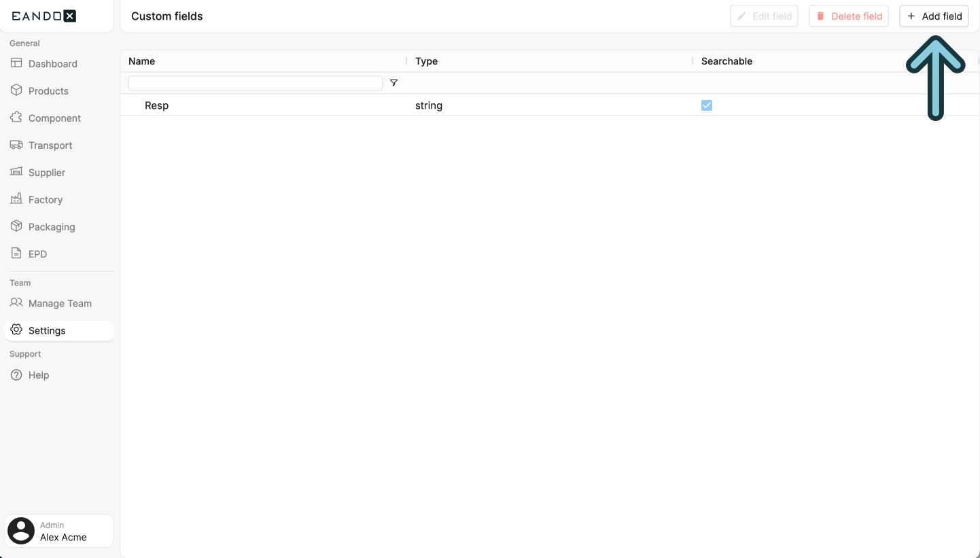The height and width of the screenshot is (558, 980).
Task: Open Settings from the sidebar
Action: click(48, 330)
